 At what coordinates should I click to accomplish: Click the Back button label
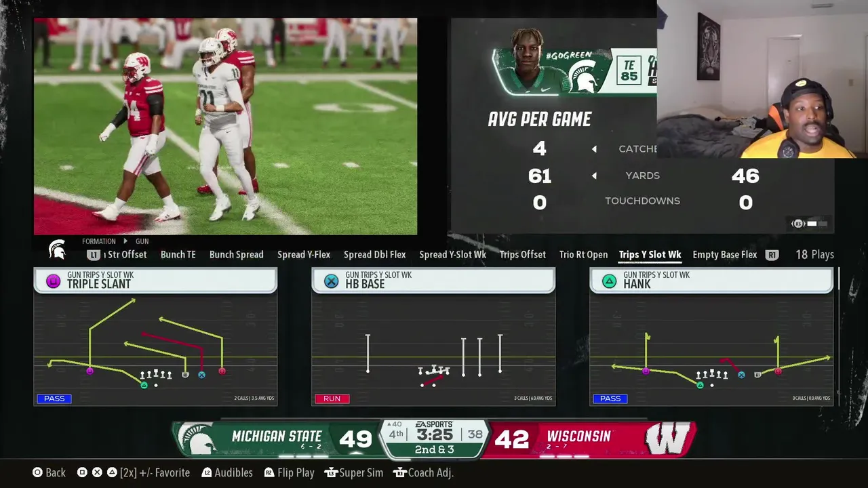click(x=56, y=472)
